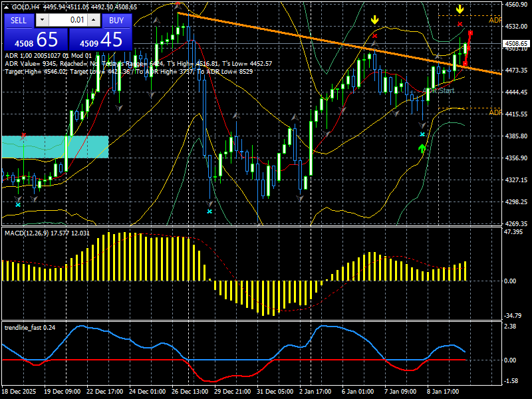This screenshot has width=532, height=399.
Task: Click the red X below 6 Jan yellow arrow
Action: click(374, 36)
